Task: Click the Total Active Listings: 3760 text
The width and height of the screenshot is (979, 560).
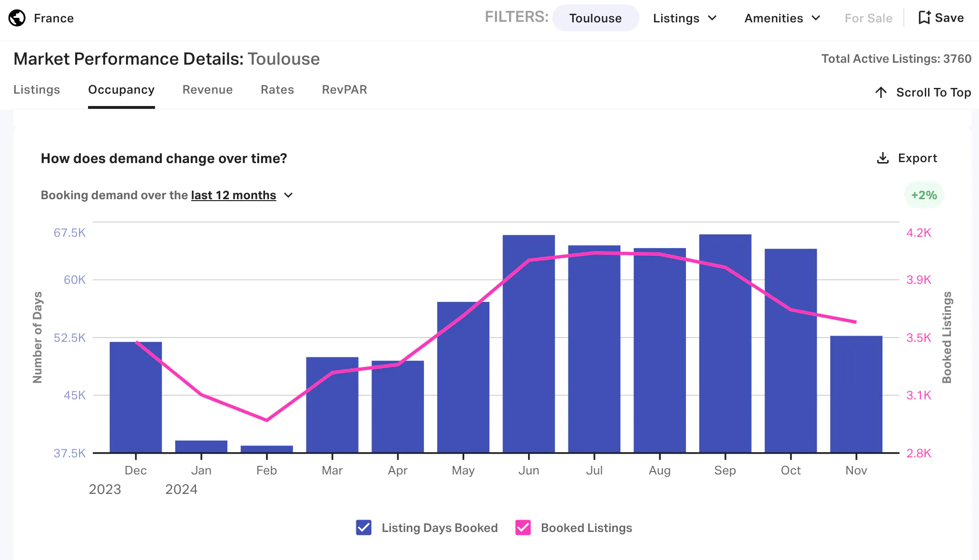Action: [x=896, y=58]
